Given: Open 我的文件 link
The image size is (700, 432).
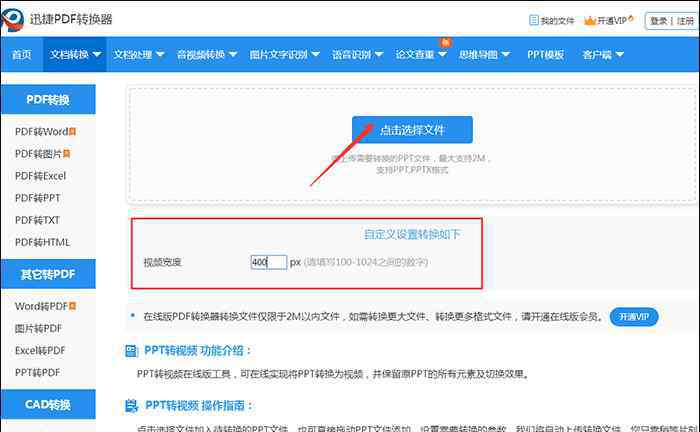Looking at the screenshot, I should [x=557, y=21].
